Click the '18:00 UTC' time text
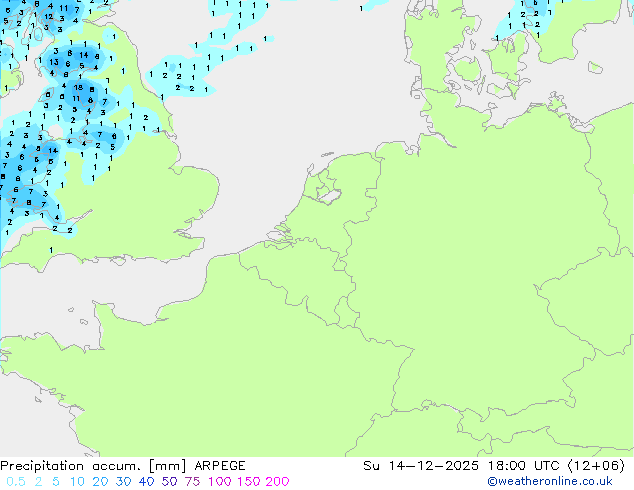Viewport: 634px width, 490px height. pyautogui.click(x=524, y=466)
